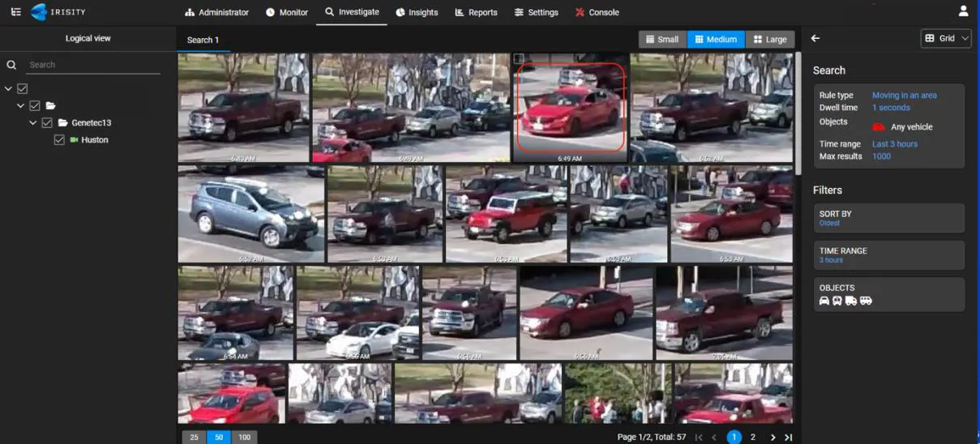
Task: Tick selection box on highlighted red car thumbnail
Action: point(519,59)
